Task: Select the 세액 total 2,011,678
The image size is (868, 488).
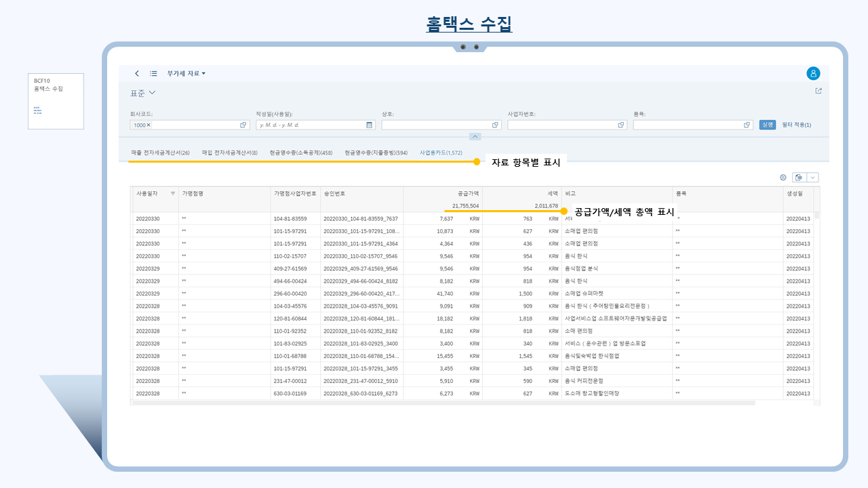Action: point(545,206)
